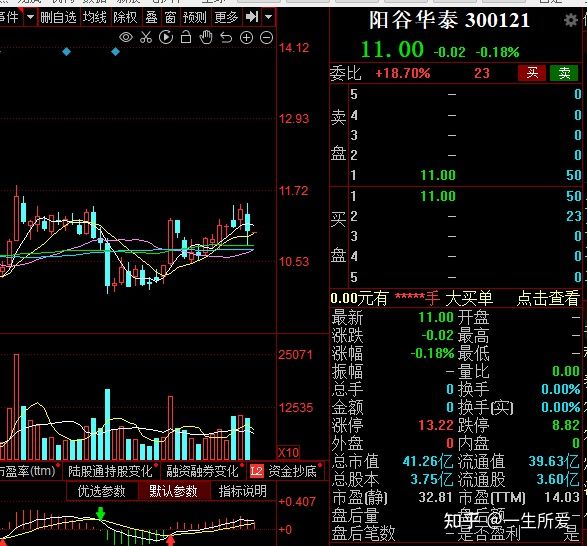The height and width of the screenshot is (546, 587).
Task: Zoom out with the minus circle icon
Action: click(x=267, y=37)
